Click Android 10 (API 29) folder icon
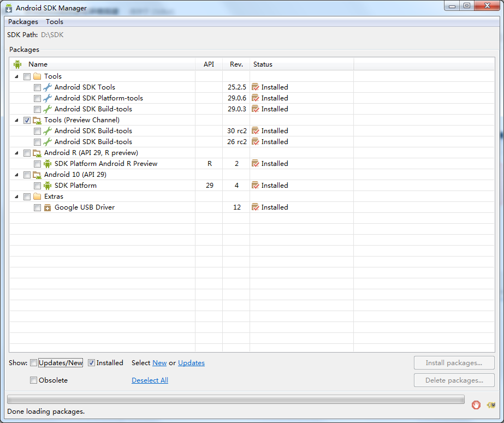 tap(37, 175)
